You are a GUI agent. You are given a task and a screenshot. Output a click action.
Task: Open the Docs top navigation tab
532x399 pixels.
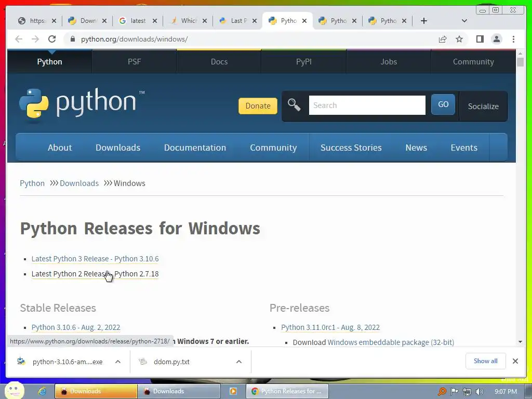tap(219, 62)
